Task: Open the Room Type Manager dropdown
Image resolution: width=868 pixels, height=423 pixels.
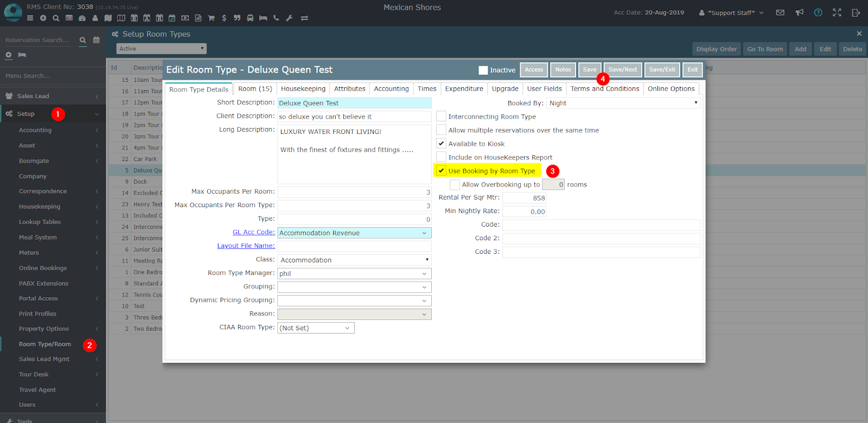Action: tap(354, 273)
